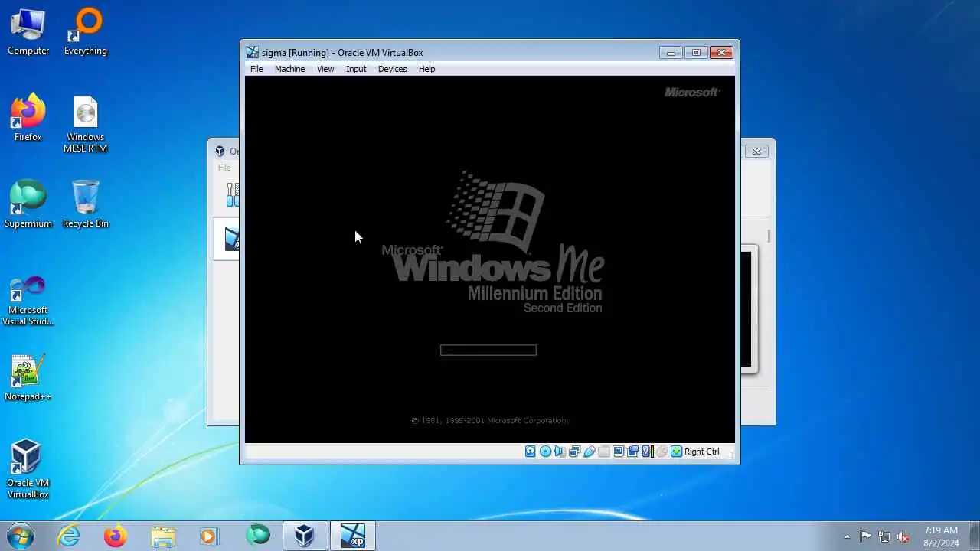The image size is (980, 551).
Task: Click the greyed shared folders indicator
Action: click(604, 452)
